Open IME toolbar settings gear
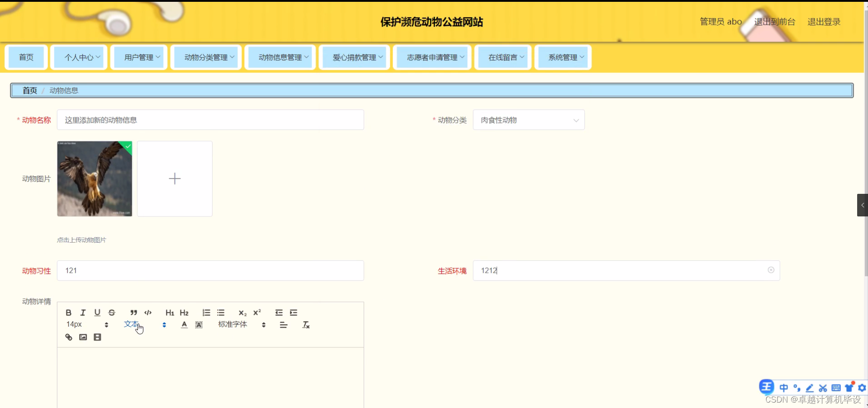Screen dimensions: 868x408 click(x=862, y=388)
